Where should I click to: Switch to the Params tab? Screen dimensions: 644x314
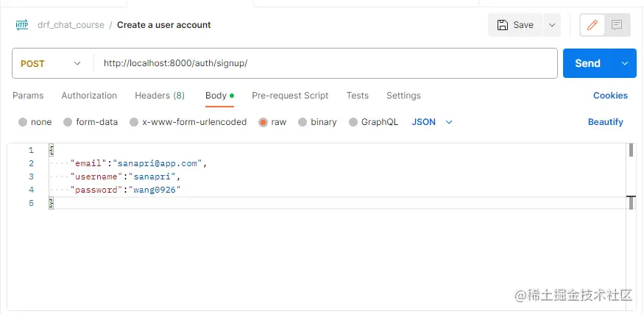28,96
